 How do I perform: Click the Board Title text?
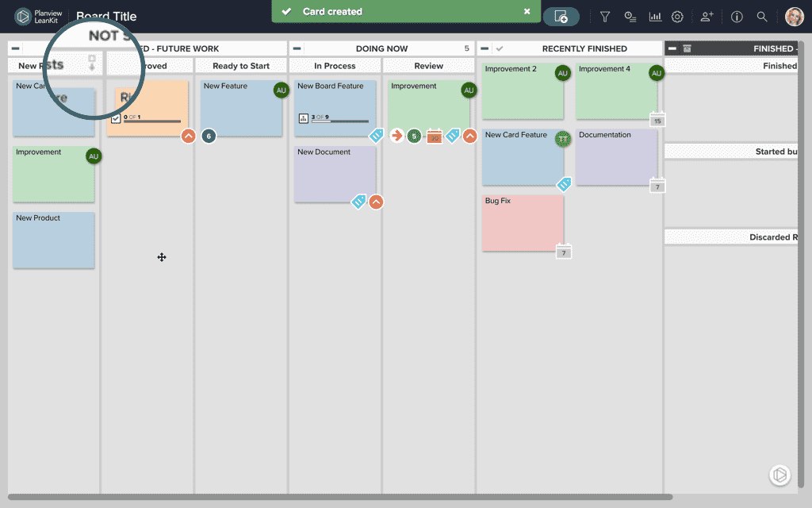click(x=107, y=17)
